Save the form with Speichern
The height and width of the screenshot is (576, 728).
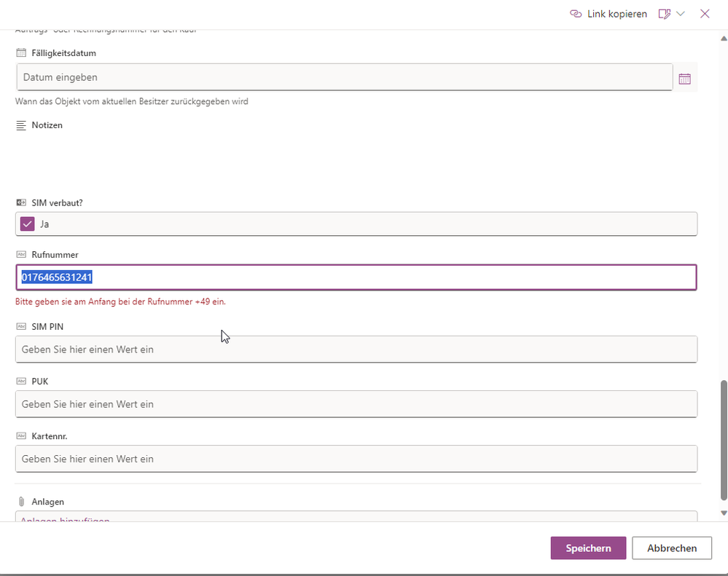587,548
